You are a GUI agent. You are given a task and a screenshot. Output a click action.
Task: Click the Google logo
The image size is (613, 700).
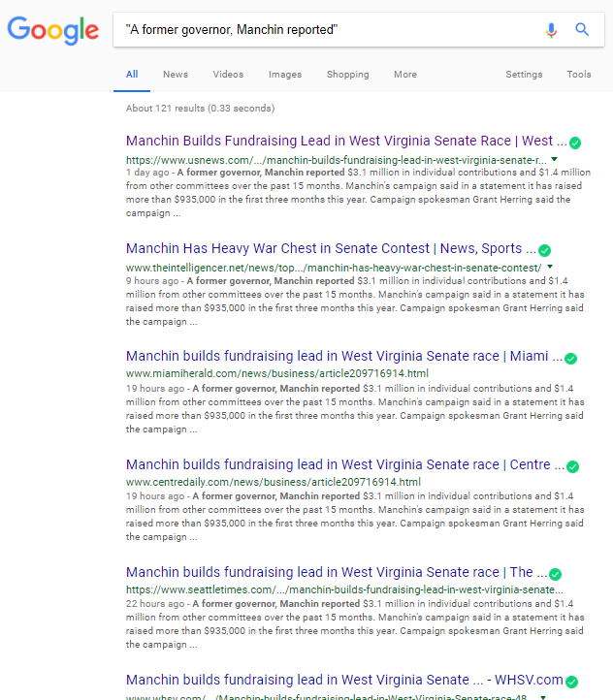click(x=53, y=30)
